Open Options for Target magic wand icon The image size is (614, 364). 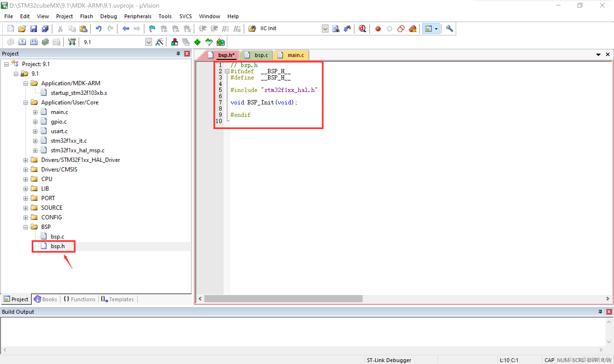point(159,42)
